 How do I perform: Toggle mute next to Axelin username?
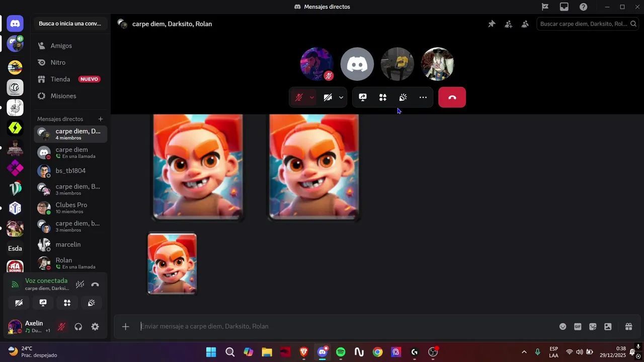point(61,327)
